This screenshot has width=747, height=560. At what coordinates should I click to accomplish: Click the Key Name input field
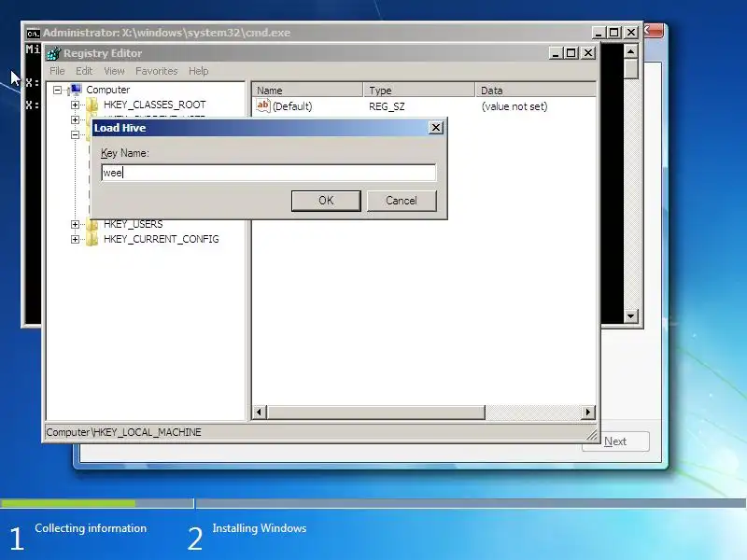pyautogui.click(x=268, y=173)
